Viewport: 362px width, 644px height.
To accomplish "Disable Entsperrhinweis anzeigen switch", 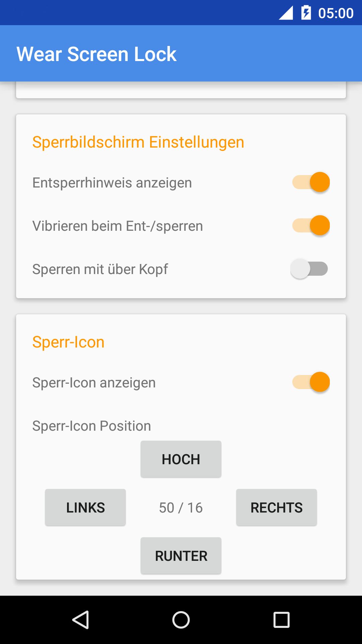I will click(x=311, y=182).
